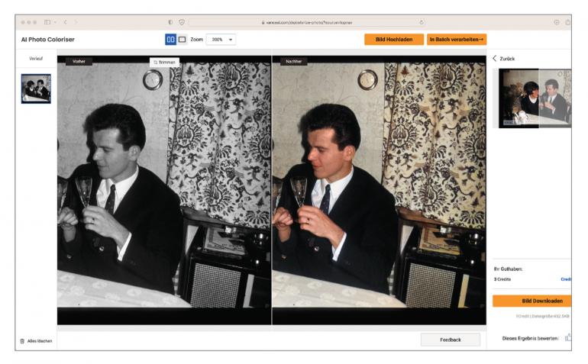
Task: Open the Zoom 200% dropdown
Action: coord(221,40)
